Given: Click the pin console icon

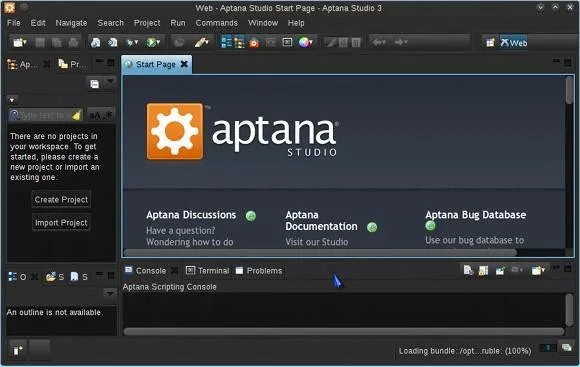Looking at the screenshot, I should pos(500,270).
